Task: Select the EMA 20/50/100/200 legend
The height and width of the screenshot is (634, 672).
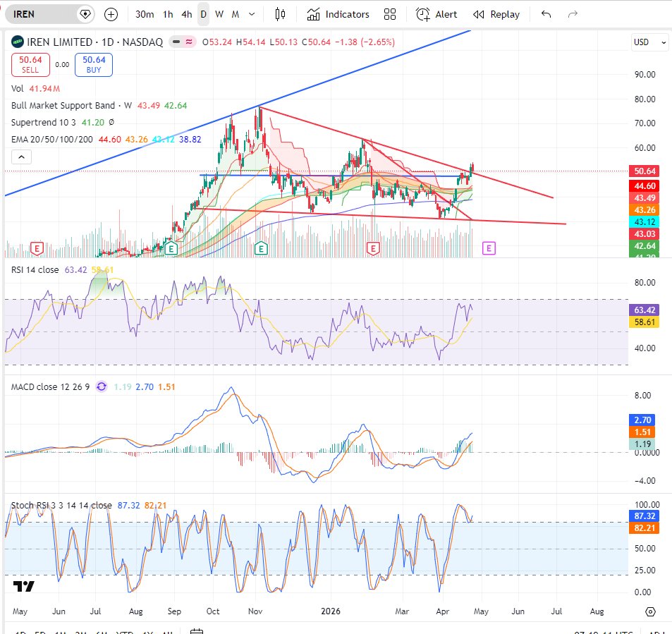Action: coord(106,140)
